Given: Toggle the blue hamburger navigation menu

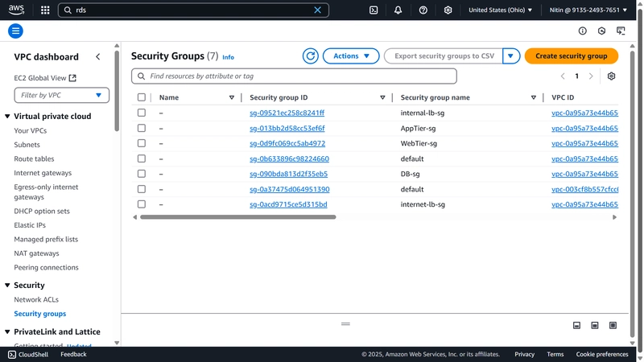Looking at the screenshot, I should point(15,31).
